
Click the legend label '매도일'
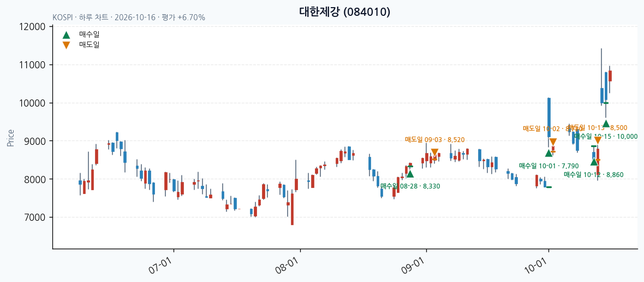pos(89,45)
